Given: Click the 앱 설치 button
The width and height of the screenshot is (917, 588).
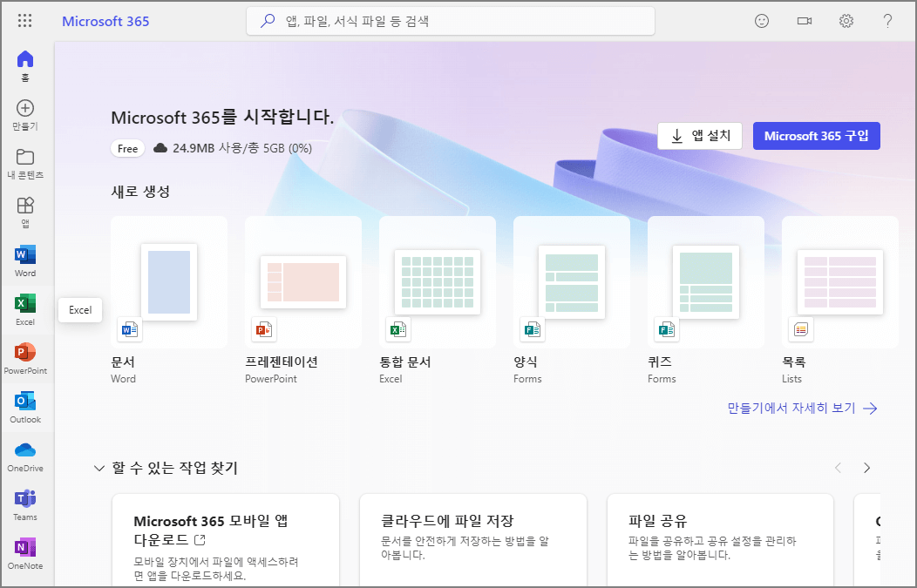Looking at the screenshot, I should point(700,136).
